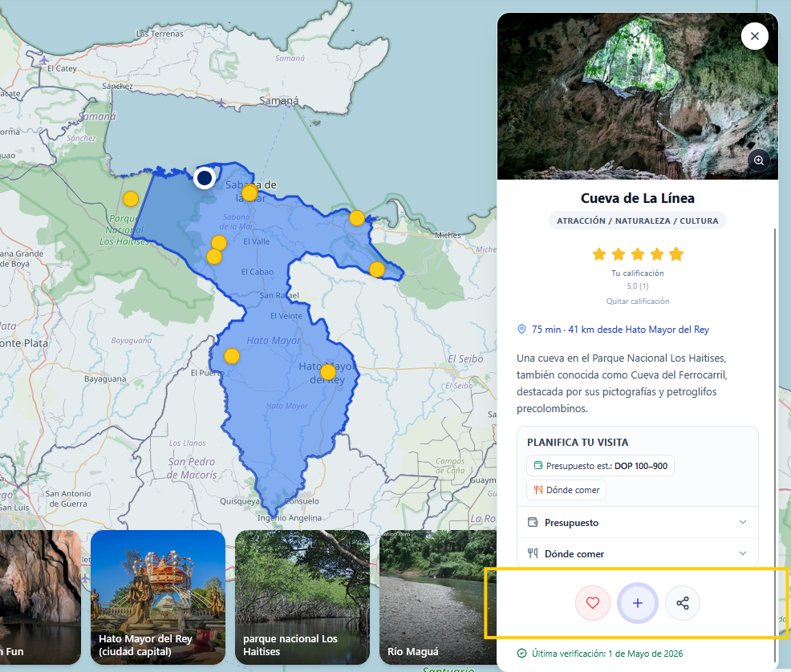Viewport: 791px width, 672px height.
Task: Click the Samaná city label on map
Action: pos(278,101)
